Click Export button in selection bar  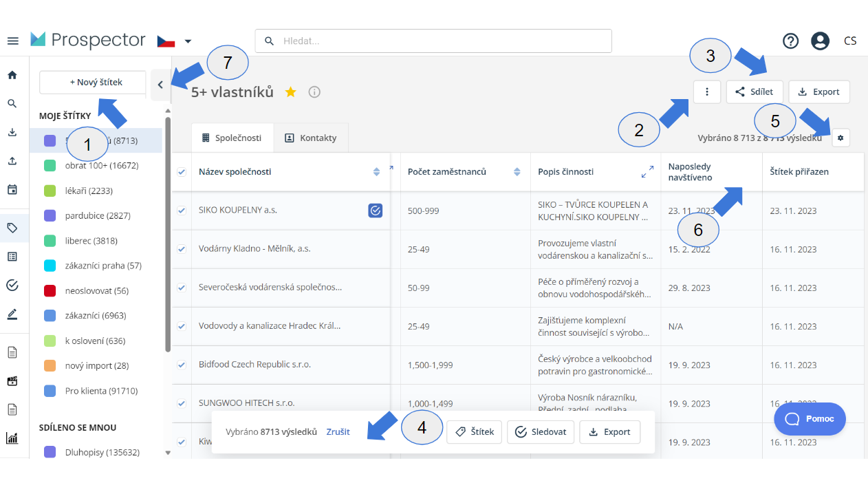(x=610, y=432)
